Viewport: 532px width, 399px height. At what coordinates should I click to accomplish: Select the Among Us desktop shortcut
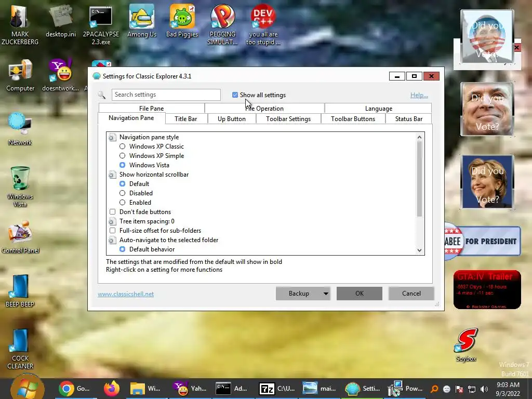click(141, 22)
